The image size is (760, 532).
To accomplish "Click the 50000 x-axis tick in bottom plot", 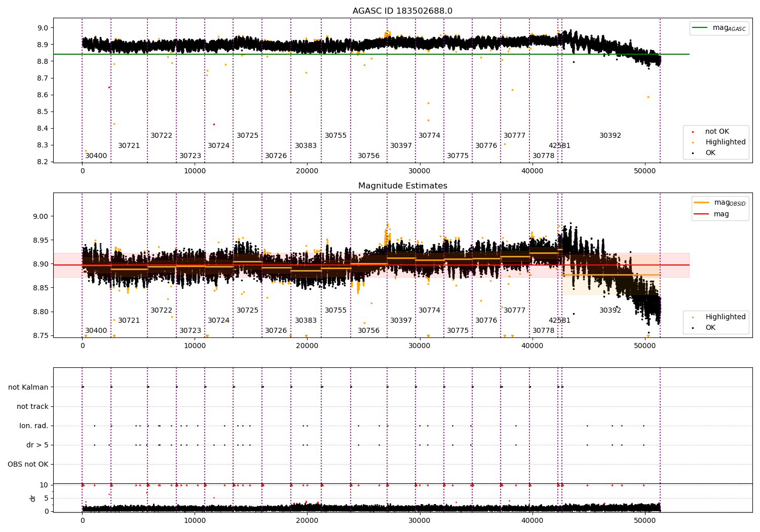I will [x=644, y=520].
